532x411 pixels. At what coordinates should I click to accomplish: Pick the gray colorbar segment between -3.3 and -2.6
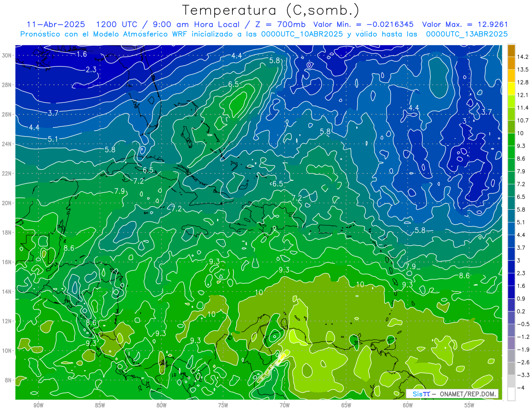tap(512, 368)
